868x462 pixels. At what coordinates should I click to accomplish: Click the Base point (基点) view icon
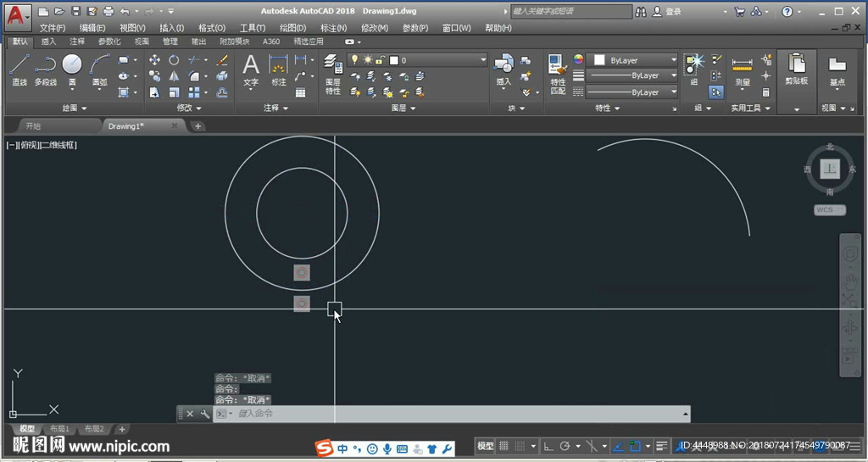(x=837, y=71)
